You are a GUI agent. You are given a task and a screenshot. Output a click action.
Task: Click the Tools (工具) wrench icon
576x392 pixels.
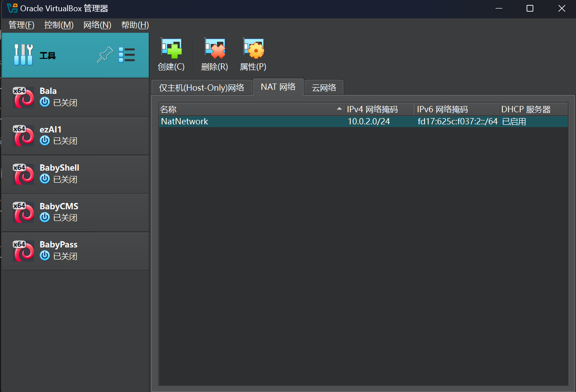[23, 55]
